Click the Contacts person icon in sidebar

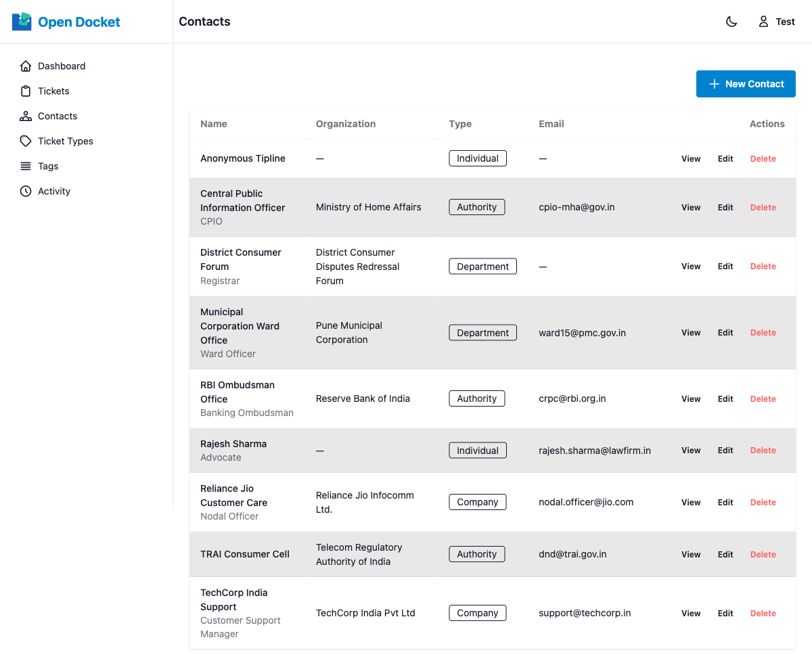[26, 116]
